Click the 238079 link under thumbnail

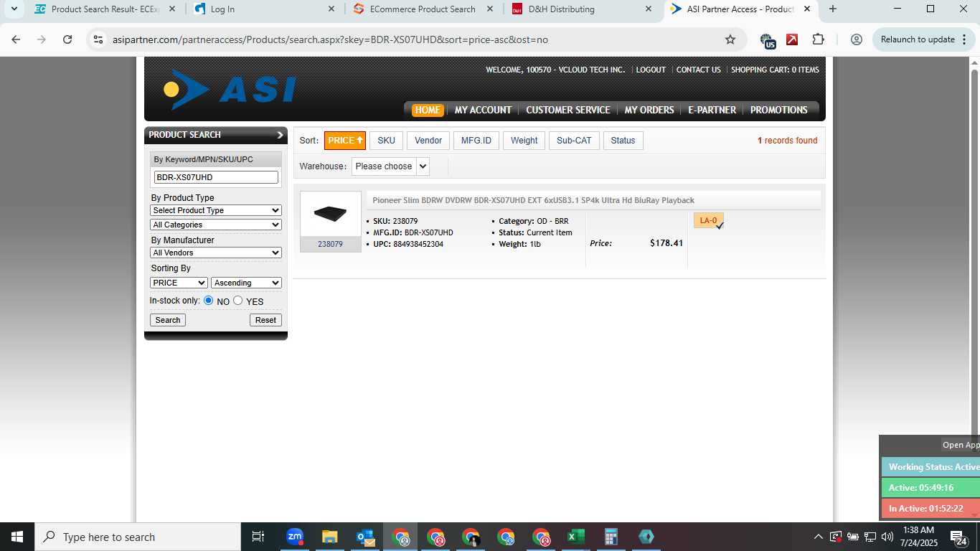coord(330,244)
